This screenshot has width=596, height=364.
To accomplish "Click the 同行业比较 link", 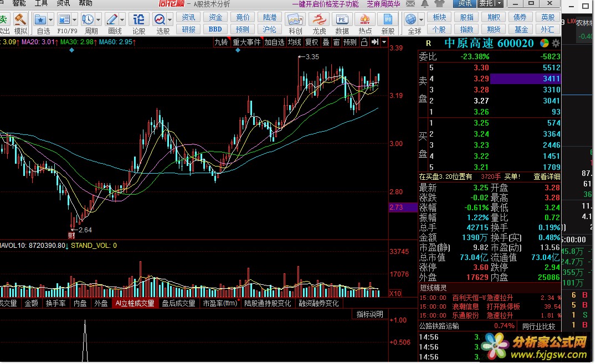I will pyautogui.click(x=539, y=326).
